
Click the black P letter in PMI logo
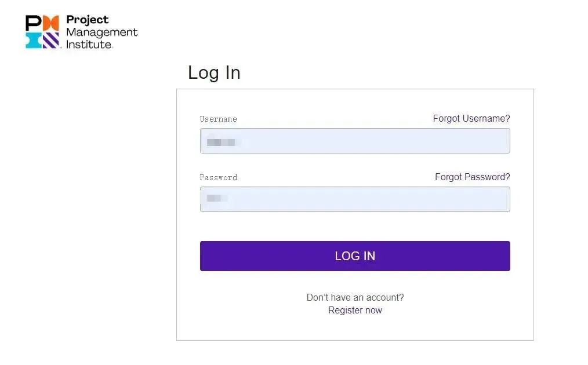coord(33,23)
